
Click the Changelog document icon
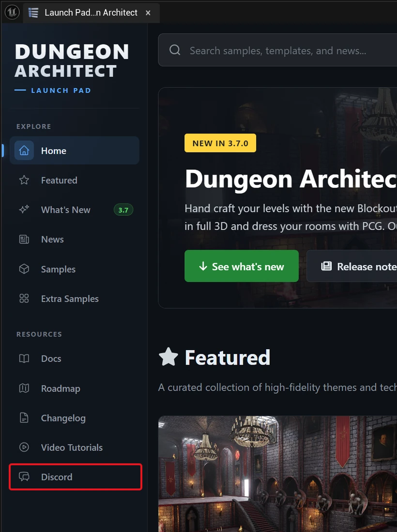(24, 418)
